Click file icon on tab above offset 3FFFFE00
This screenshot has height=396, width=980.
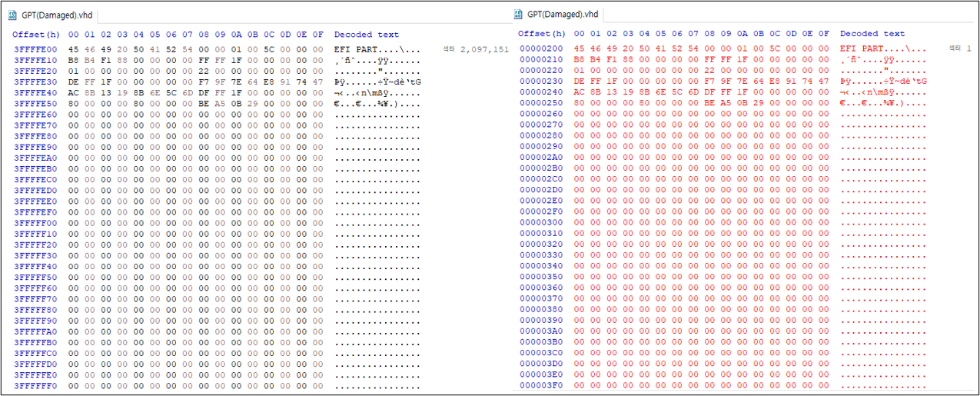(x=14, y=15)
